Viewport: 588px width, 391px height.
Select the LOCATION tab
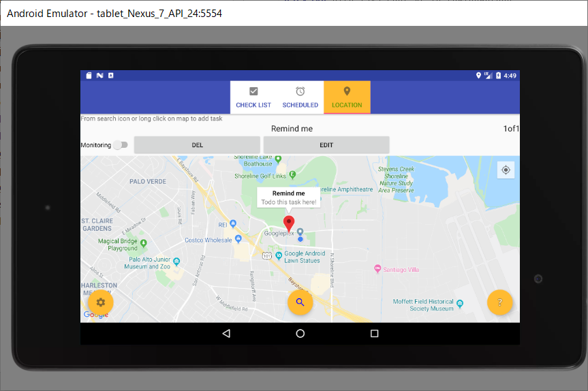click(x=347, y=97)
